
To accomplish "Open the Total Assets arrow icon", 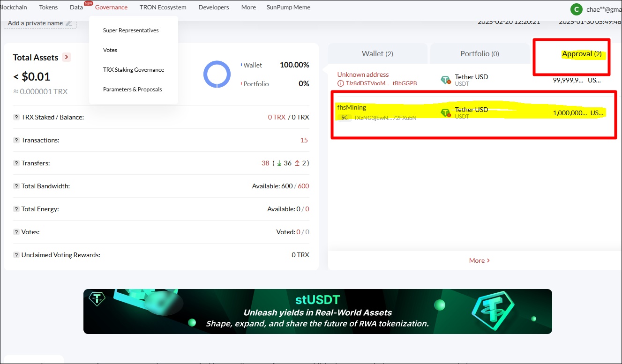I will [67, 57].
